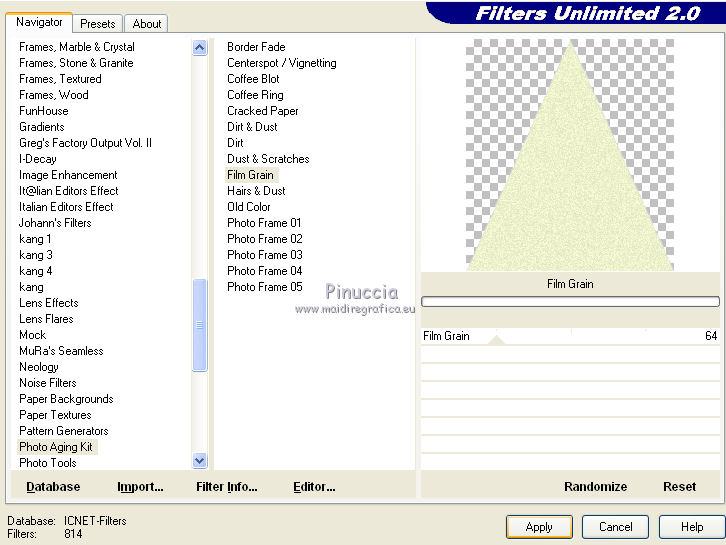Select Frames, Stone & Granite category
Image resolution: width=726 pixels, height=545 pixels.
coord(76,63)
